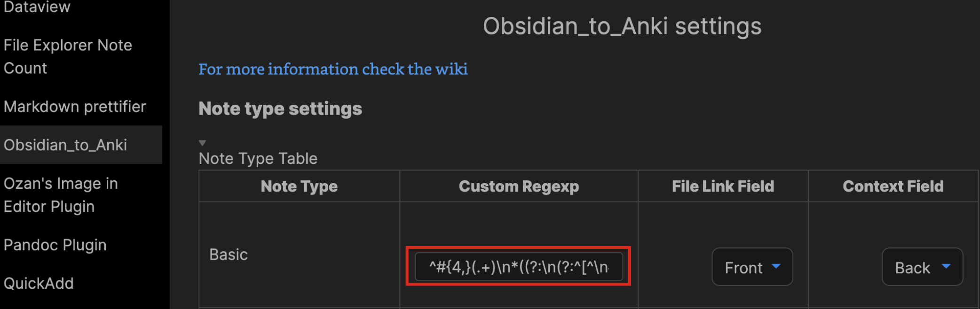The height and width of the screenshot is (309, 980).
Task: Click the Back dropdown chevron icon
Action: 947,267
